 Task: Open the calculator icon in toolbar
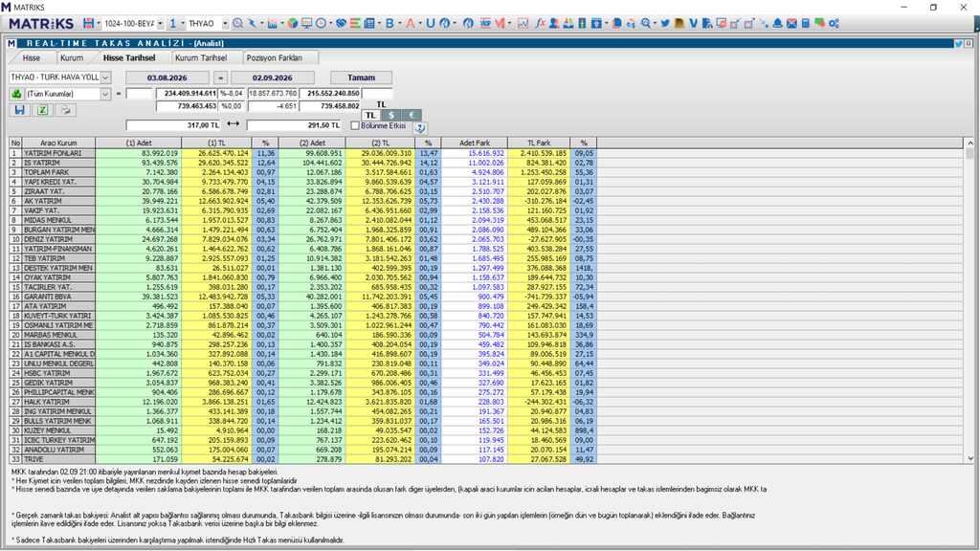click(x=806, y=23)
